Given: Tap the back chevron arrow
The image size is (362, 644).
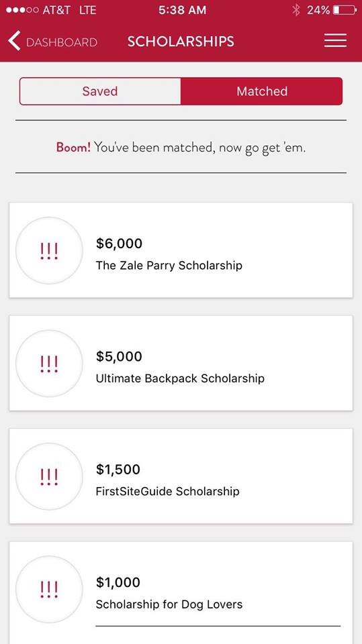Looking at the screenshot, I should coord(14,41).
